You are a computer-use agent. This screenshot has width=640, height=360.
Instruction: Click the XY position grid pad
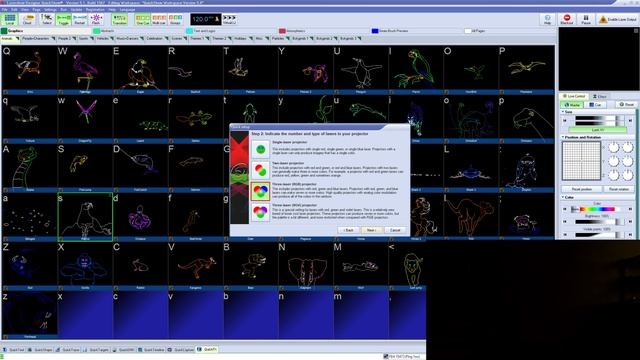pos(581,161)
